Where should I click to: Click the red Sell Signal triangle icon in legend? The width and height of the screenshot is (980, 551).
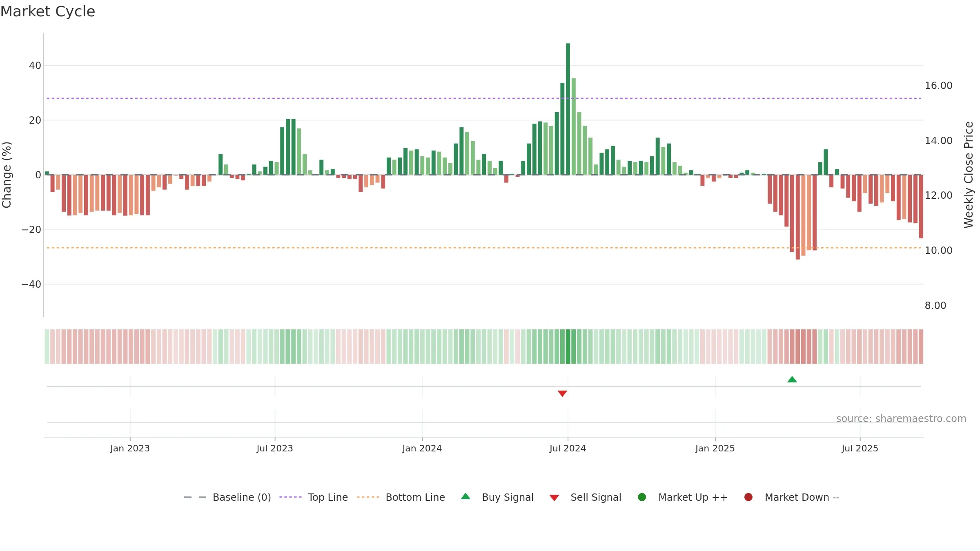[x=554, y=498]
